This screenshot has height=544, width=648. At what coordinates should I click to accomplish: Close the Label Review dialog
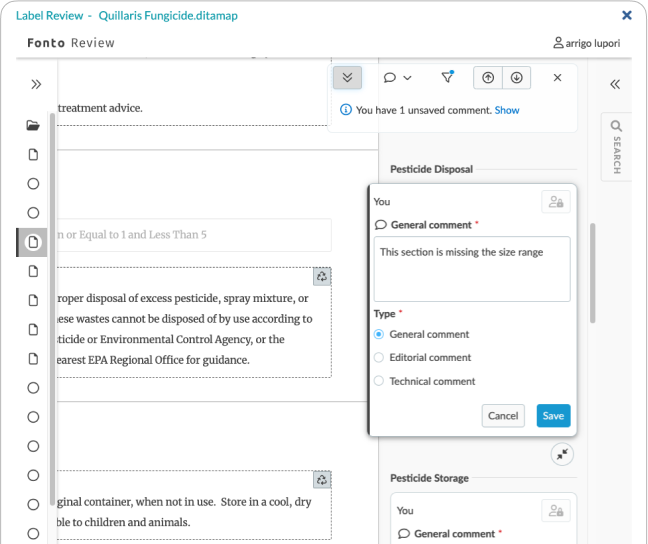[x=627, y=15]
